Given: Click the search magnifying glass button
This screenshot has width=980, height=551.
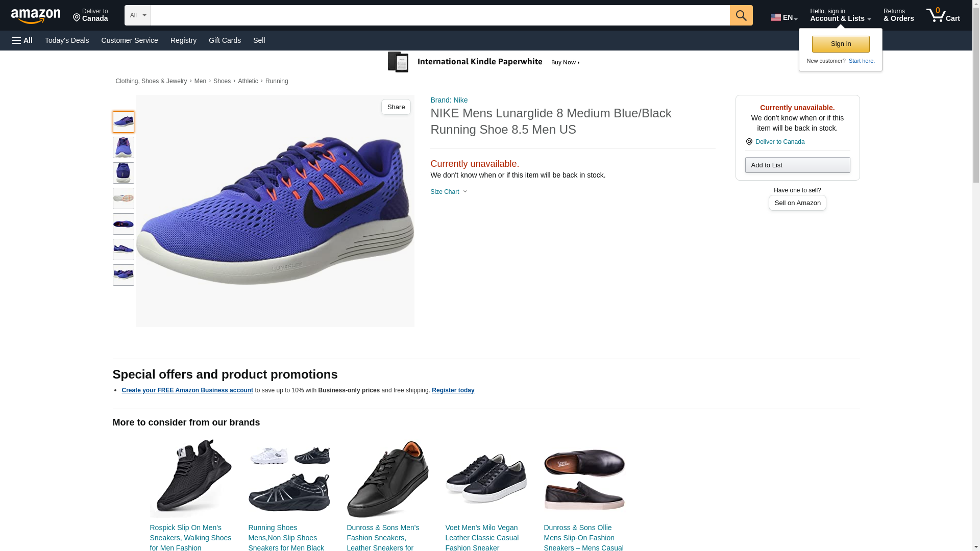Looking at the screenshot, I should [x=741, y=15].
